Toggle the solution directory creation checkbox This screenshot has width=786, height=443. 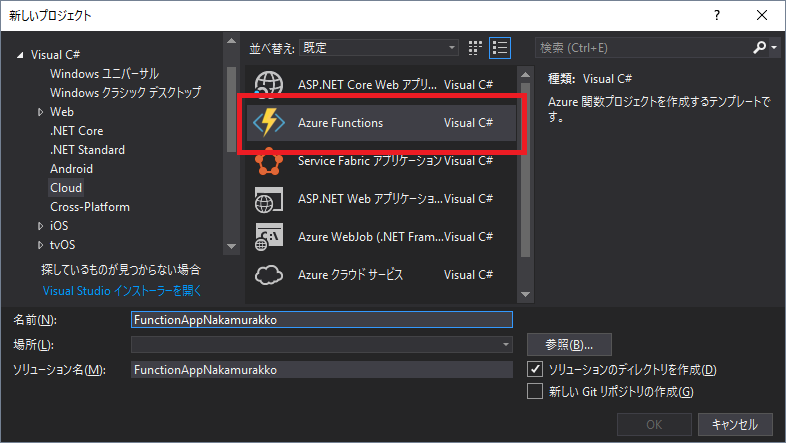534,369
